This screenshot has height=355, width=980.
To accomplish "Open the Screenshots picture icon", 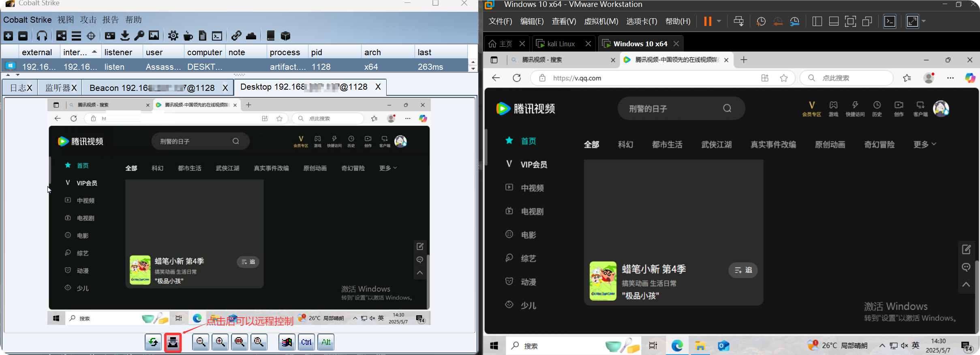I will [x=154, y=36].
